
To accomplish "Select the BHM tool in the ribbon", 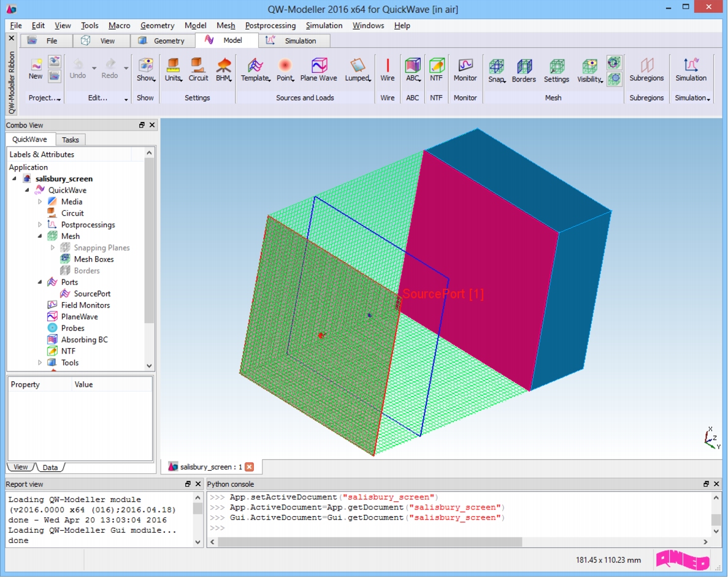I will (224, 70).
